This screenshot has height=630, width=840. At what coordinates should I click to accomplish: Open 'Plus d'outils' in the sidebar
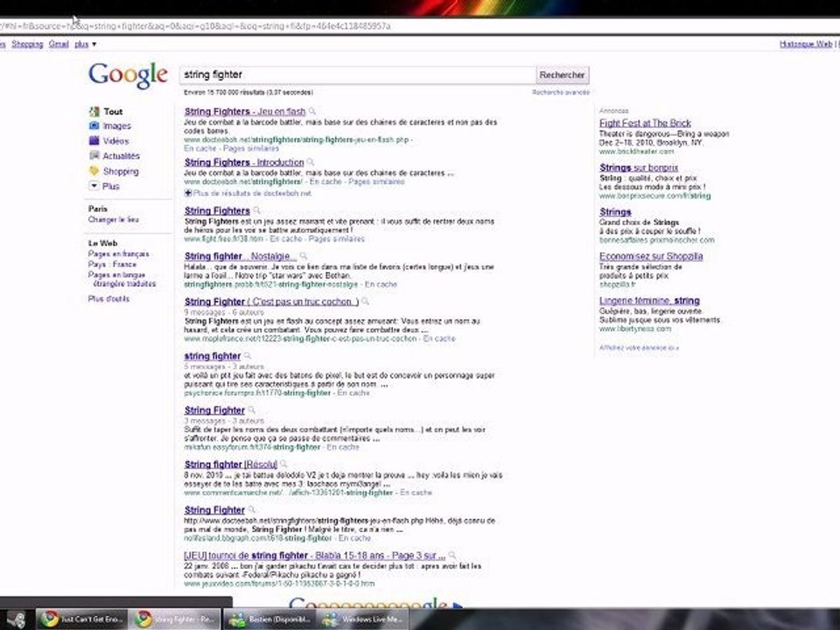click(x=108, y=298)
